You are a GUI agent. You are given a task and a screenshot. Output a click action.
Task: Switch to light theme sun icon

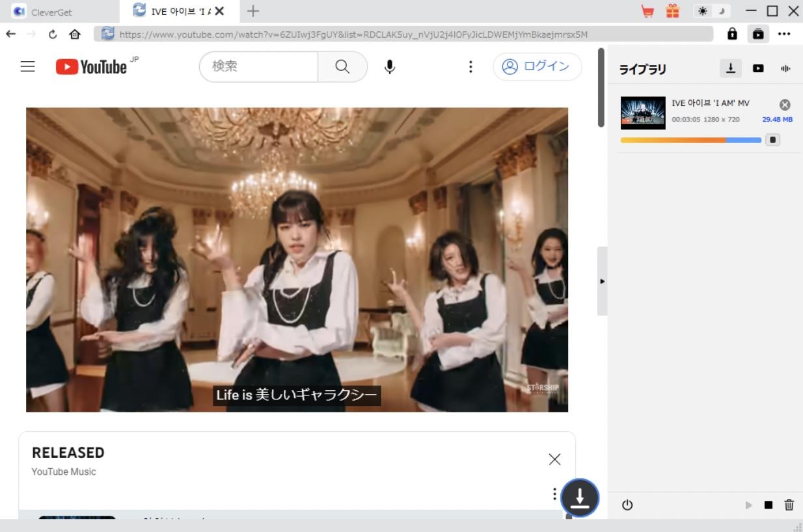[703, 11]
